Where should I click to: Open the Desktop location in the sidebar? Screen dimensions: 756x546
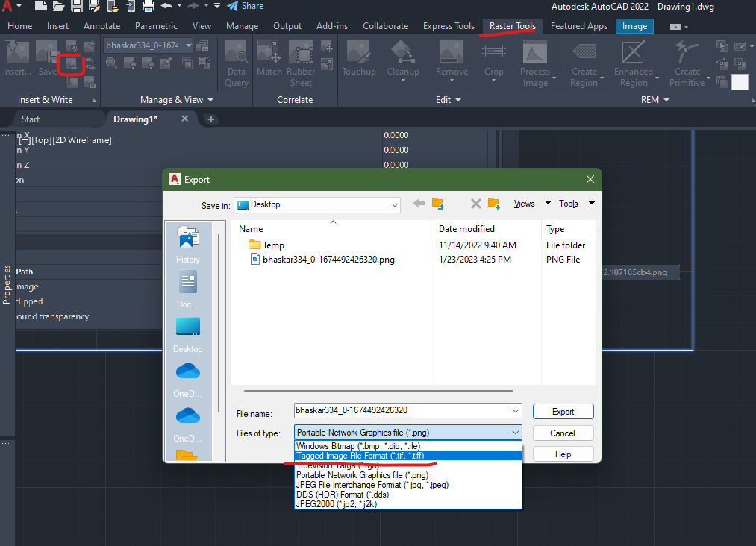click(187, 333)
